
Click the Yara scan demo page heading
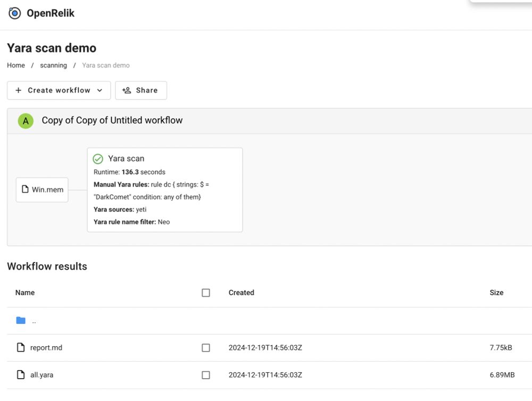(x=52, y=48)
